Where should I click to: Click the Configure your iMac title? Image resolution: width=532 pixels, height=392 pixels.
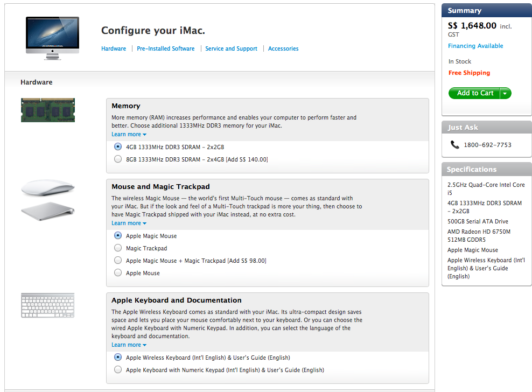point(153,31)
